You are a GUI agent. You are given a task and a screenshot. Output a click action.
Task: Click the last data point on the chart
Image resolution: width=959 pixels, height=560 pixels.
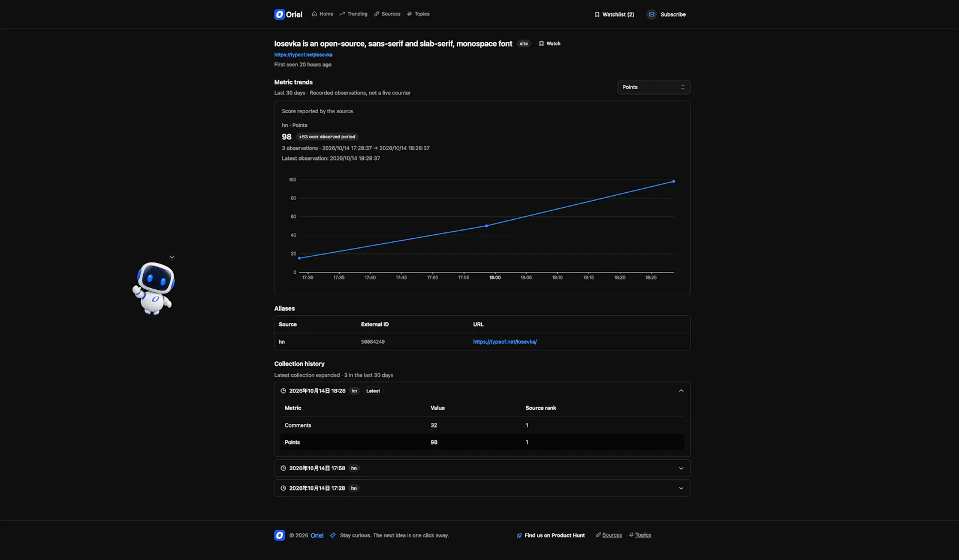(x=674, y=181)
